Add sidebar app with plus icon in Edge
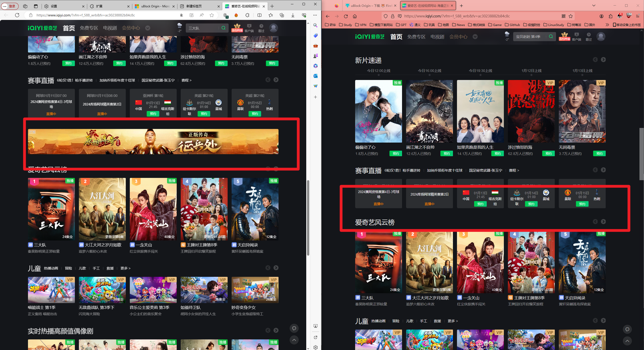Screen dimensions: 644x350 315,97
